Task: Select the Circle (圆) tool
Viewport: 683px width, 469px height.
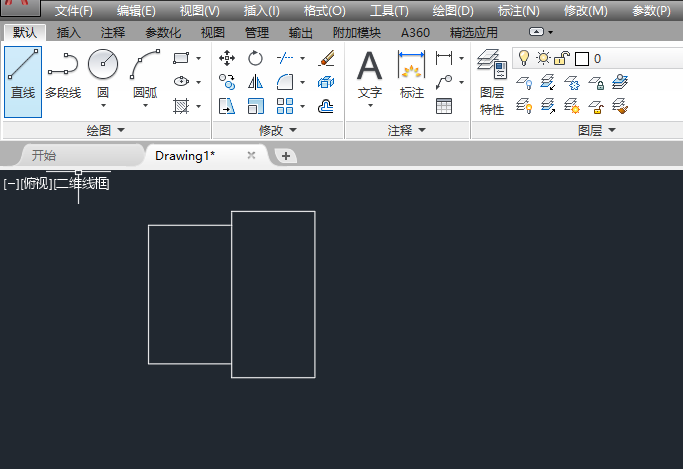Action: 103,76
